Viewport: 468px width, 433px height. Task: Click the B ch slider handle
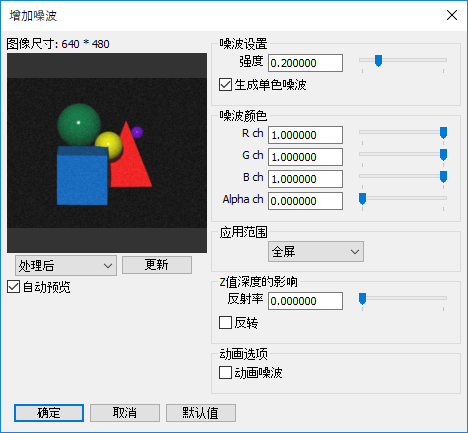(443, 177)
